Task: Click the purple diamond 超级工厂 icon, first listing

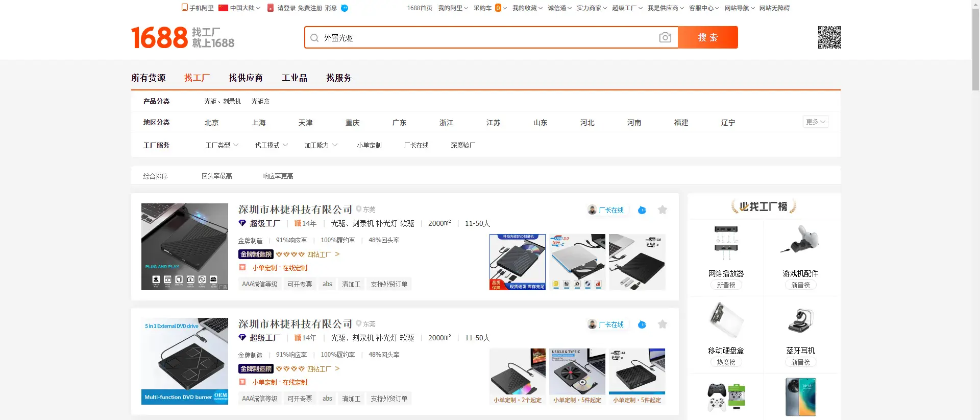Action: (x=242, y=223)
